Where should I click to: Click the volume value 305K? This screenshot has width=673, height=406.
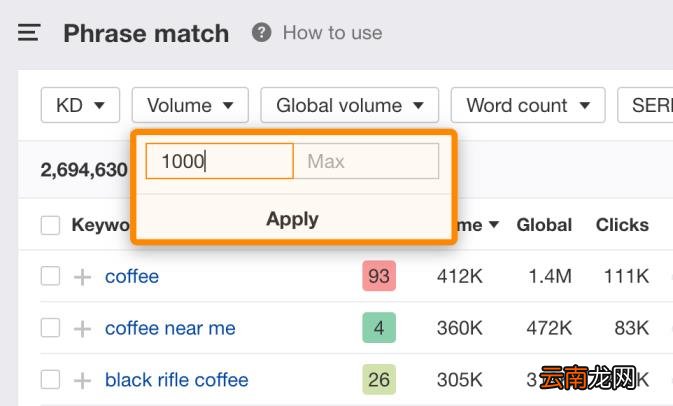460,380
